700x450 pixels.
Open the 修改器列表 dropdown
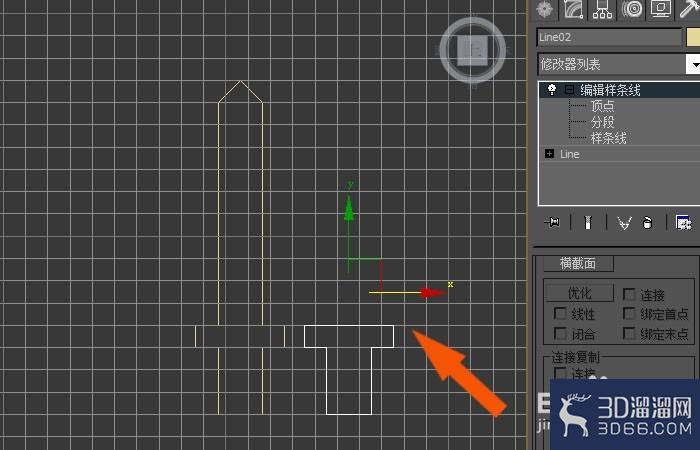coord(693,64)
